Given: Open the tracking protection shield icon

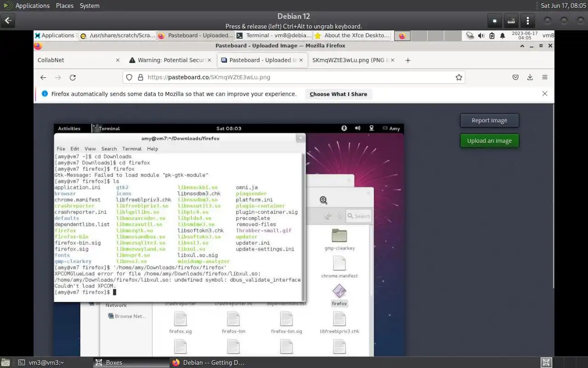Looking at the screenshot, I should (130, 77).
